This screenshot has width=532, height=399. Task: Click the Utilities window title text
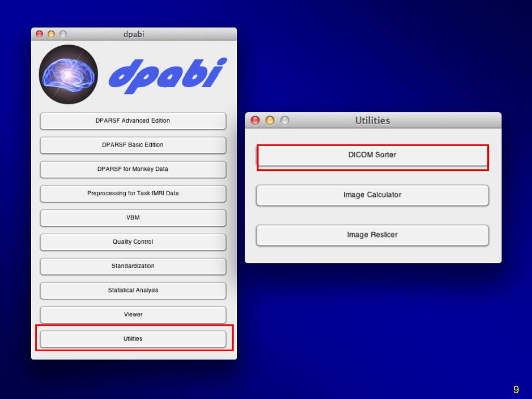[373, 121]
